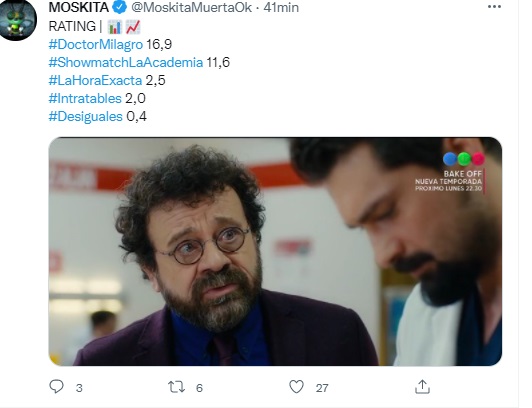Open the reply comment icon
Image resolution: width=532 pixels, height=408 pixels.
point(56,387)
